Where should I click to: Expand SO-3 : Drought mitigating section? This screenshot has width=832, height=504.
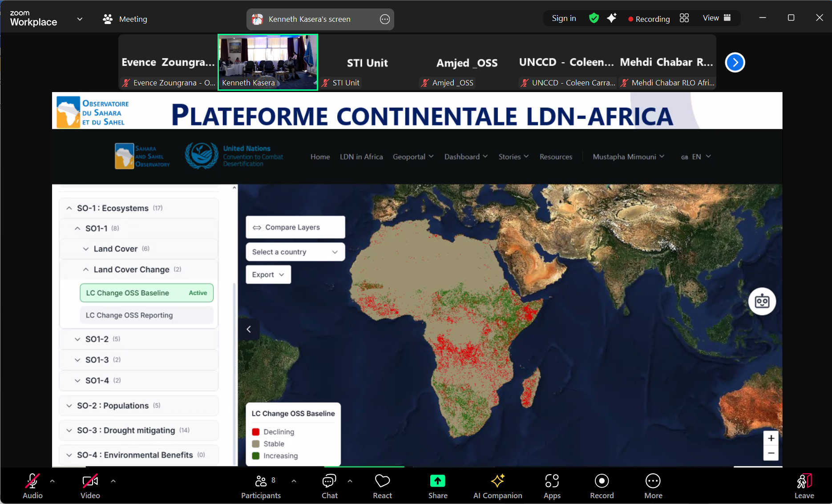click(138, 430)
